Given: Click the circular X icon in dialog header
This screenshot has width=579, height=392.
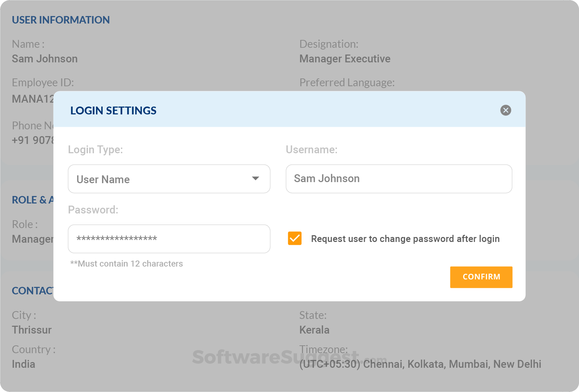Looking at the screenshot, I should click(506, 110).
